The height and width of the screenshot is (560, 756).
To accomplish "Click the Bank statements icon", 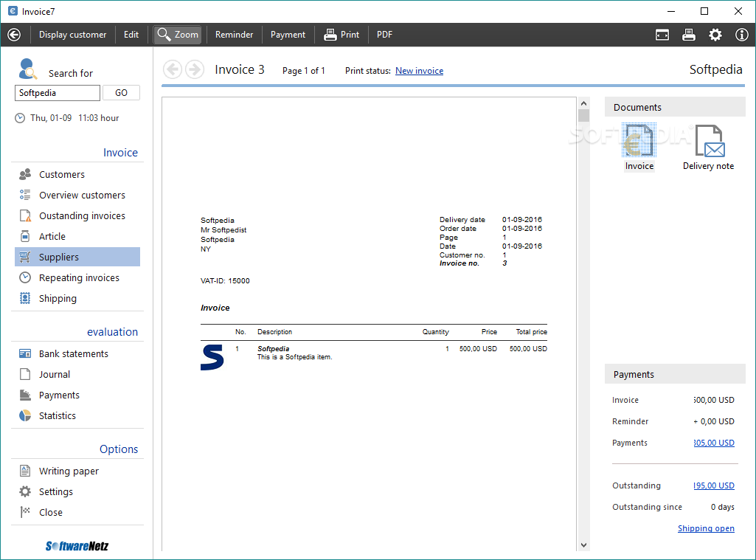I will [25, 353].
